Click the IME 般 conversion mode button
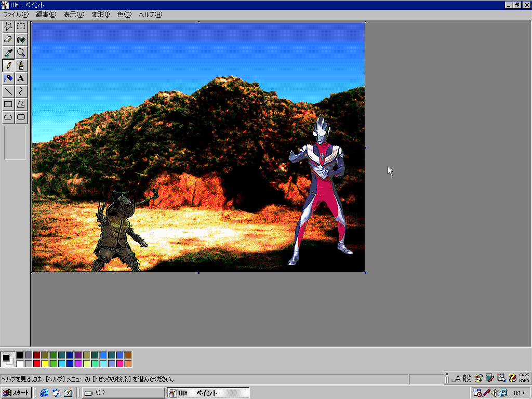532x399 pixels. (x=467, y=378)
